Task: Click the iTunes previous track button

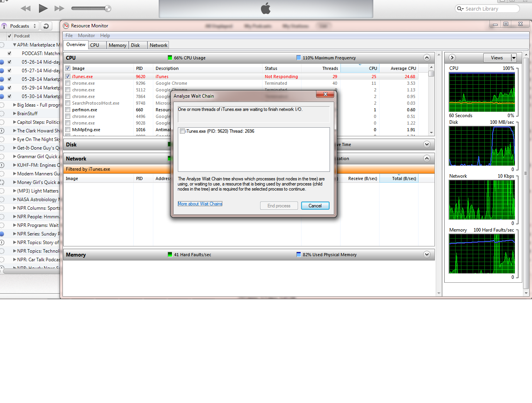Action: (26, 8)
